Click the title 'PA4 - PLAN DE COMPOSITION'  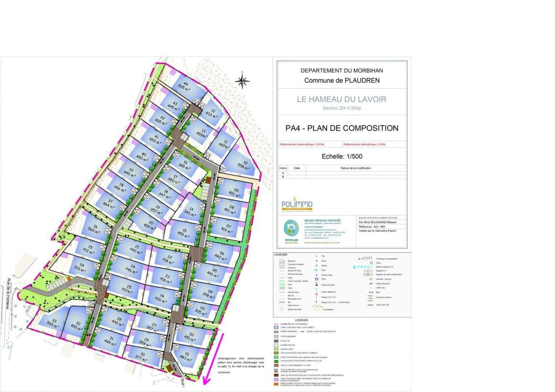342,128
